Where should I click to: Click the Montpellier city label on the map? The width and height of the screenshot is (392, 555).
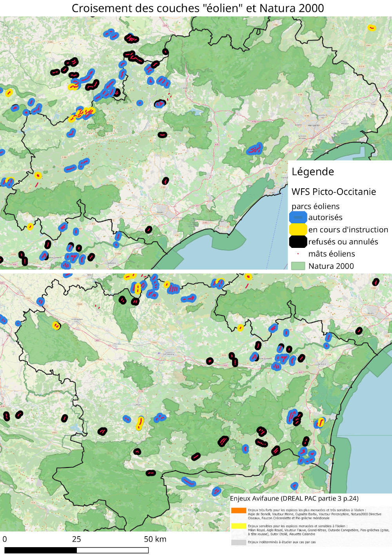(314, 126)
